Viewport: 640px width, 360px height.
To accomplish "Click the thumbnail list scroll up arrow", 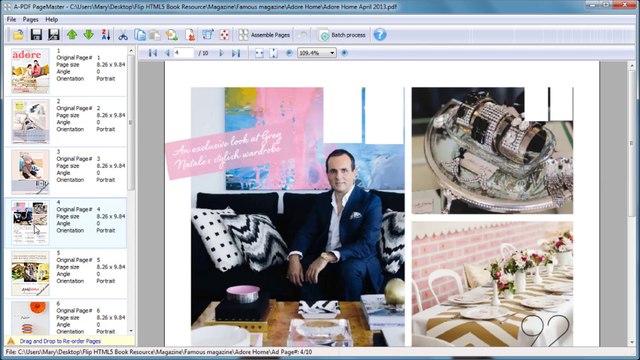I will [x=131, y=51].
